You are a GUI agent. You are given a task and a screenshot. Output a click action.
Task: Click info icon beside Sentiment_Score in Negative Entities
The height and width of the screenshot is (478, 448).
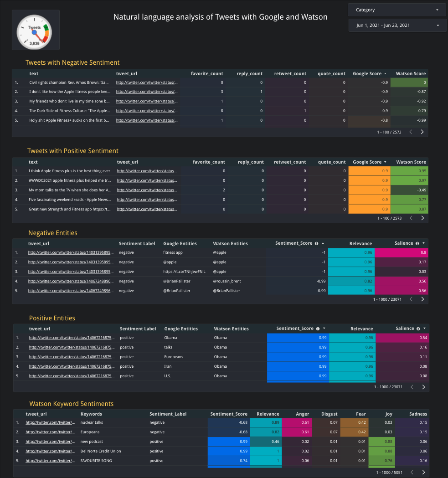[316, 243]
